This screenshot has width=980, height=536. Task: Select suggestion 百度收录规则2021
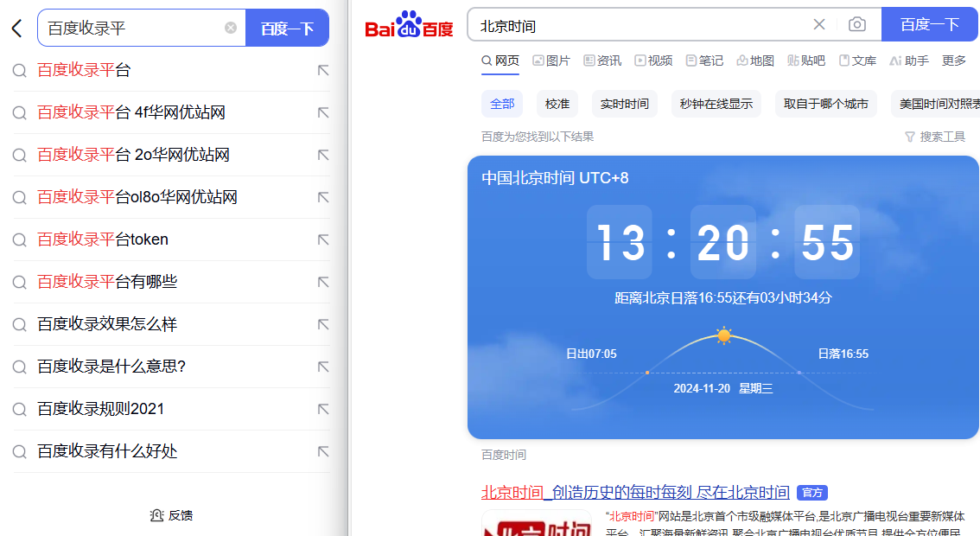click(x=171, y=409)
